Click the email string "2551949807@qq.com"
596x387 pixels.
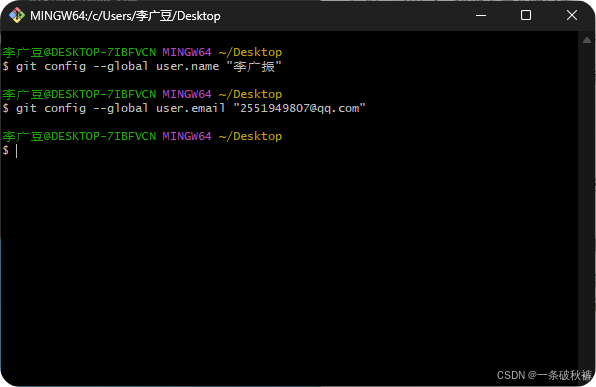point(299,108)
